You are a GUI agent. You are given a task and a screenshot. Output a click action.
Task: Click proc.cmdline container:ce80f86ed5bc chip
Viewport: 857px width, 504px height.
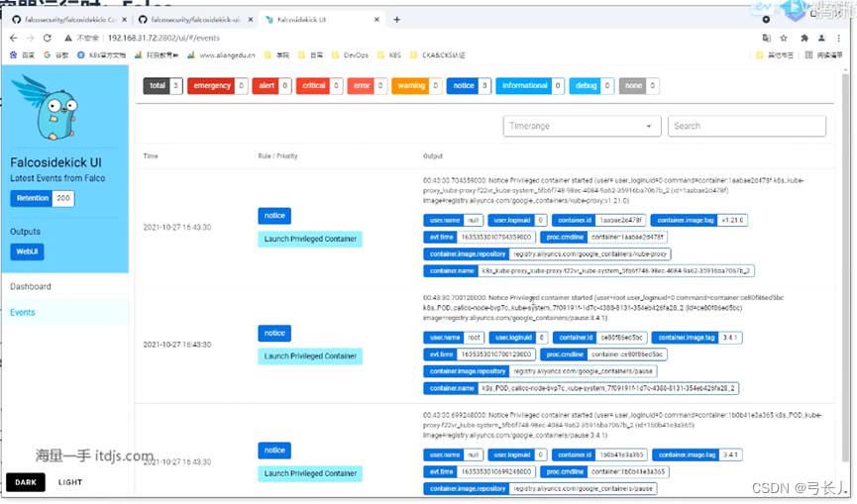pyautogui.click(x=603, y=354)
